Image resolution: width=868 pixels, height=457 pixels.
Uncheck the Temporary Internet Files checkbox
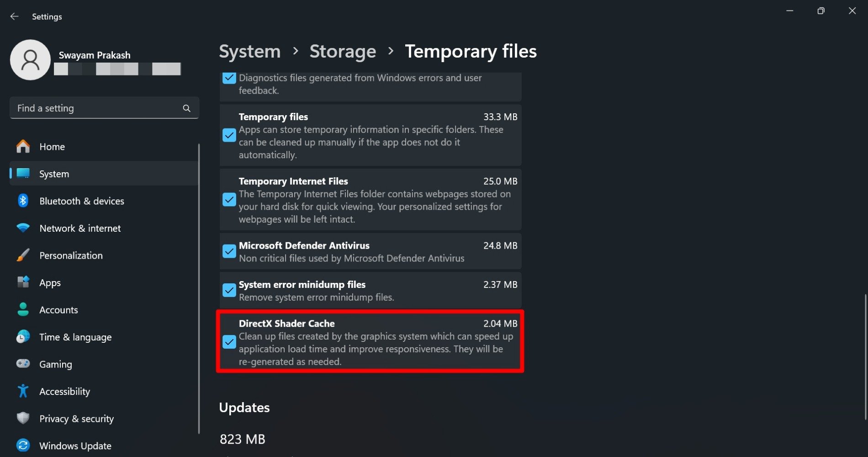click(x=229, y=200)
